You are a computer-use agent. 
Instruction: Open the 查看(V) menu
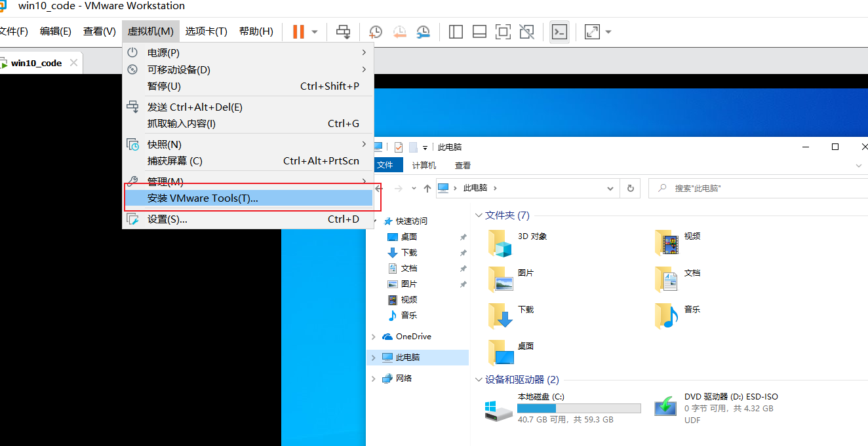pos(100,31)
